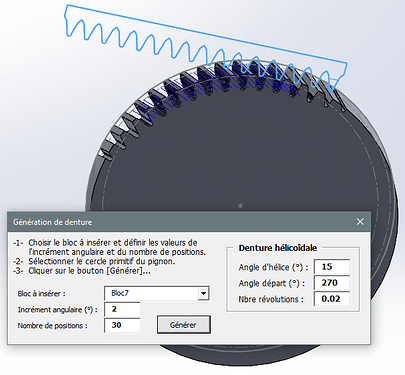Click instruction step 3 mentioning Générer

point(82,271)
